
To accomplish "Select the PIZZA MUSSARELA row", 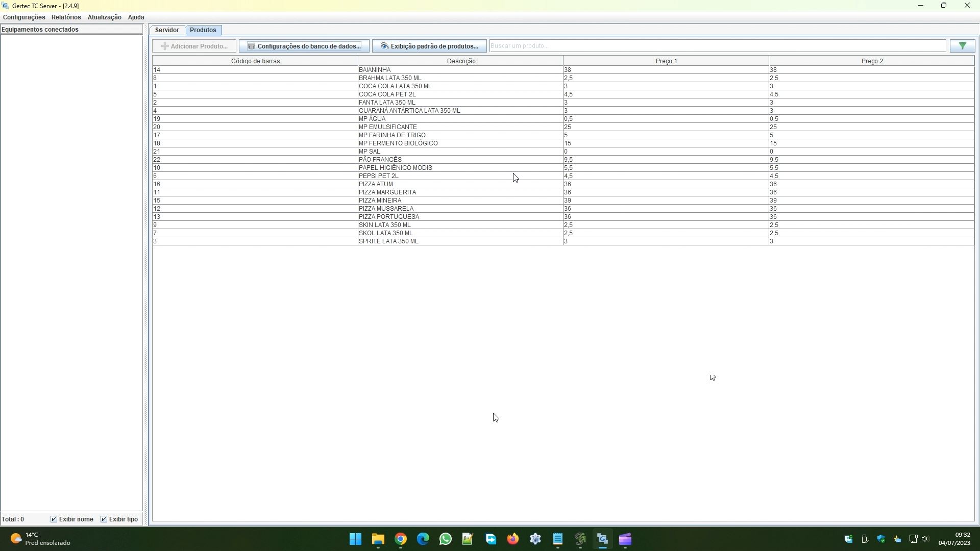I will point(563,209).
